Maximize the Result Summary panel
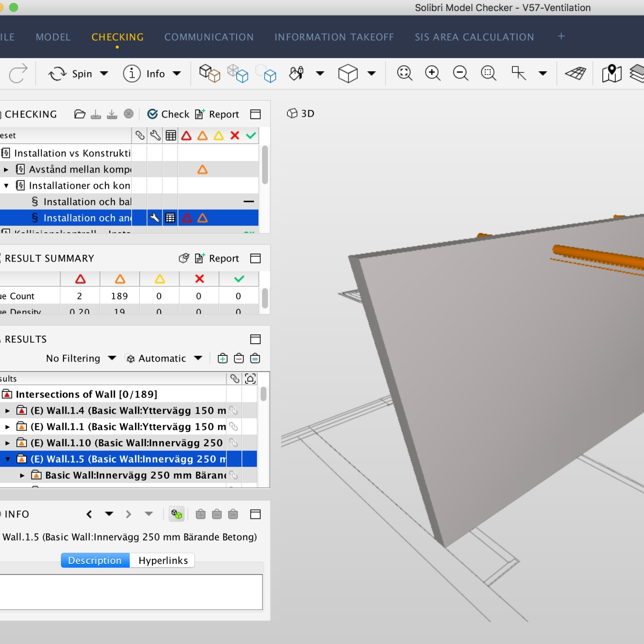This screenshot has width=644, height=644. coord(256,258)
